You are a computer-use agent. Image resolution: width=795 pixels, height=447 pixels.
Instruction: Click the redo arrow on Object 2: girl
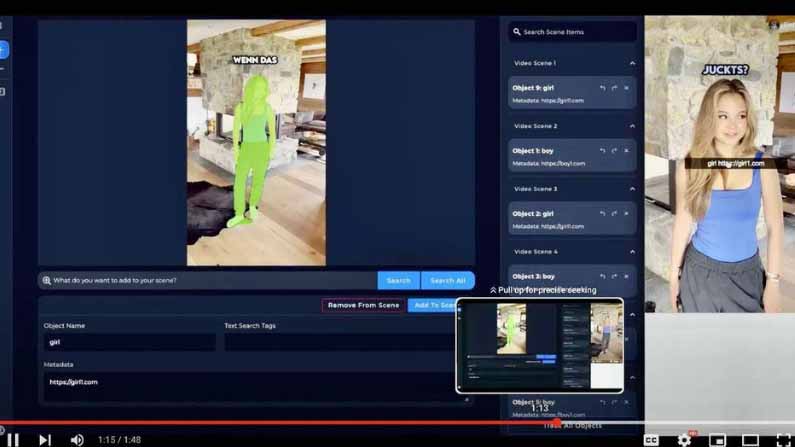pos(614,213)
